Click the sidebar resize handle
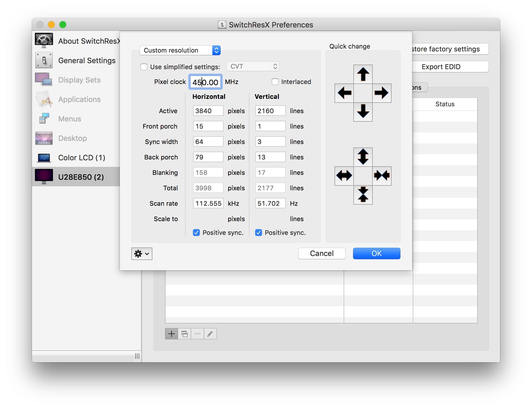Viewport: 532px width, 408px height. point(137,356)
